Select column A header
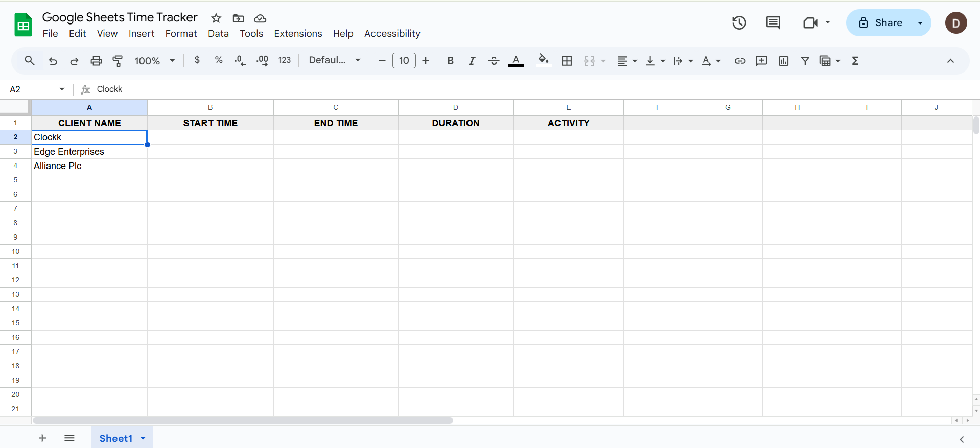Image resolution: width=980 pixels, height=448 pixels. click(x=89, y=107)
